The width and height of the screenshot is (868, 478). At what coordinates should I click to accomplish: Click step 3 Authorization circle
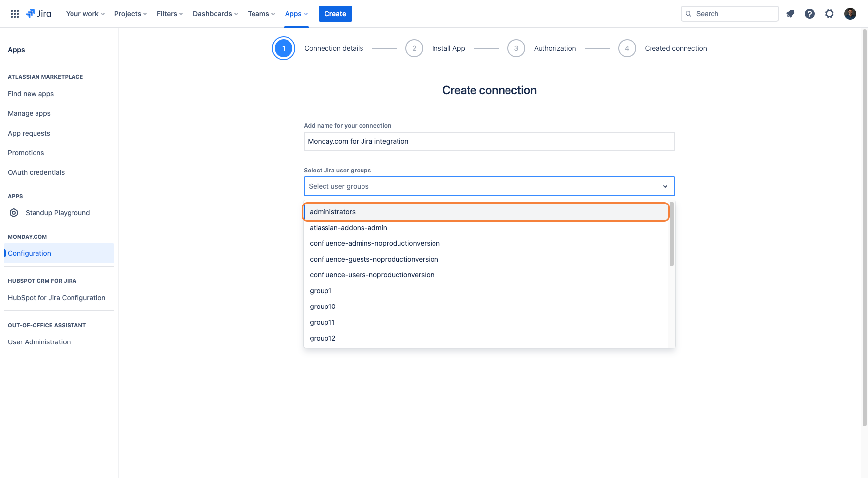pos(516,48)
